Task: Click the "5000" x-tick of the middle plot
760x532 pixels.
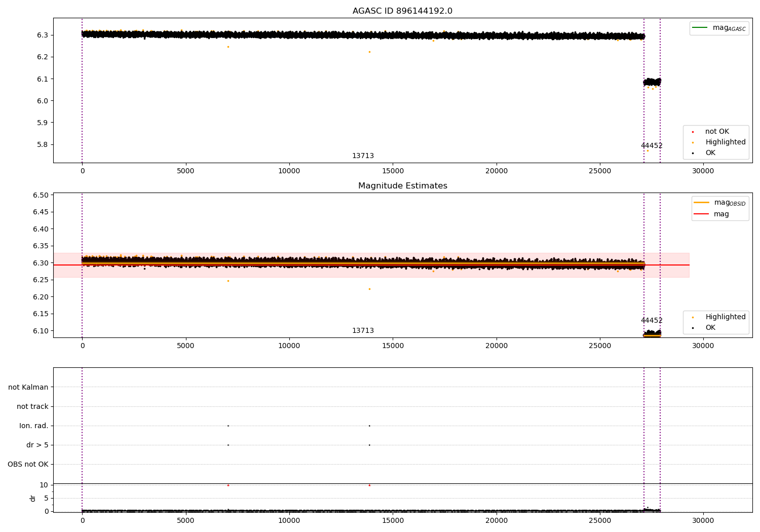Action: point(186,346)
